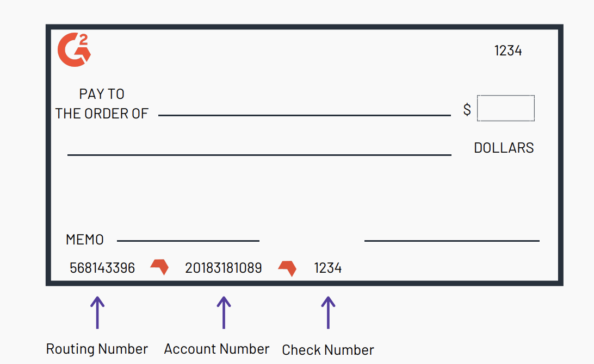Click the purple arrow above Routing Number label

point(97,312)
